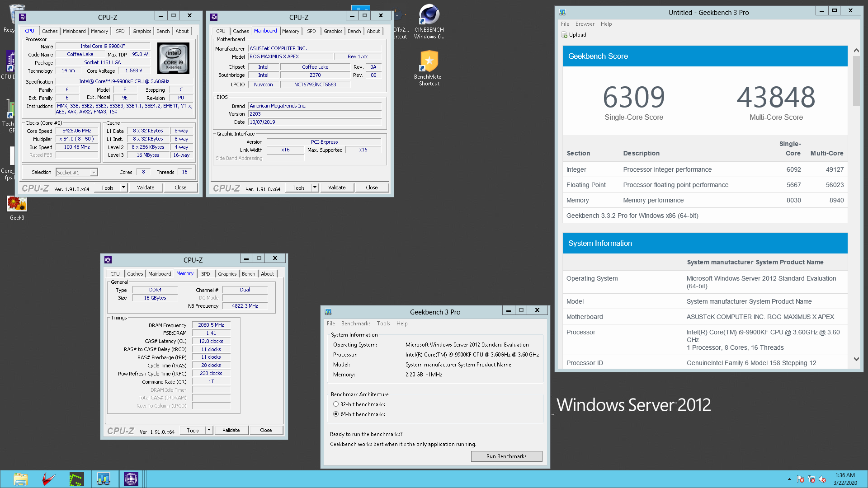This screenshot has height=488, width=868.
Task: Open the BenchMate desktop shortcut
Action: coord(429,68)
